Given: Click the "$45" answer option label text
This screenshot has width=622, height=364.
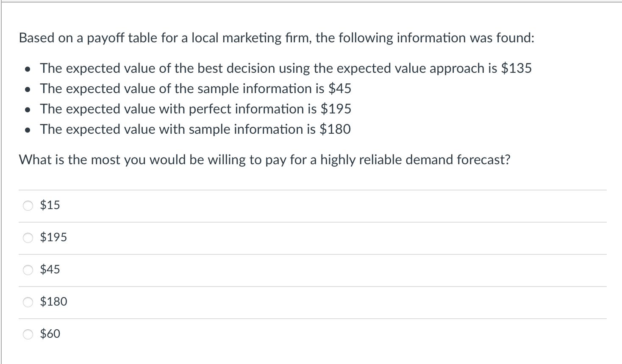Looking at the screenshot, I should (x=50, y=270).
